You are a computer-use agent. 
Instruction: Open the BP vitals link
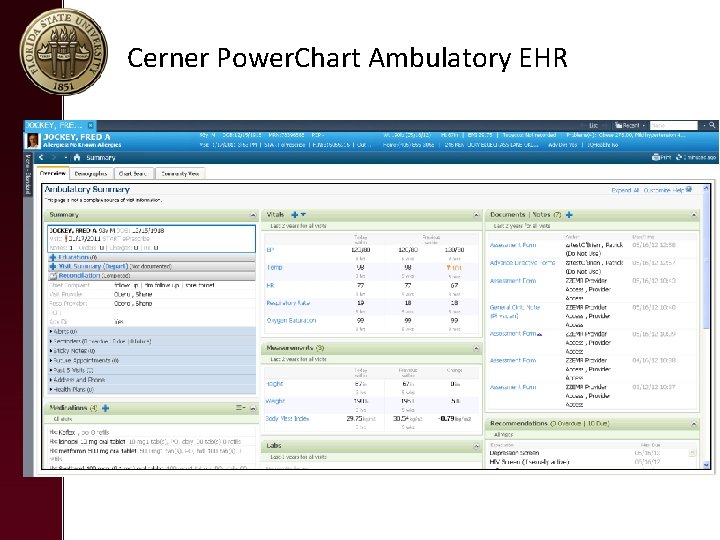[270, 250]
